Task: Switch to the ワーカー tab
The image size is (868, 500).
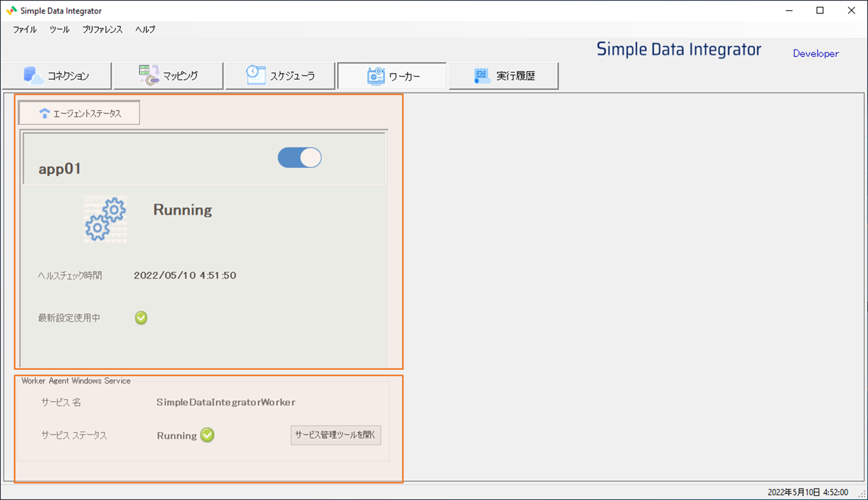Action: point(392,76)
